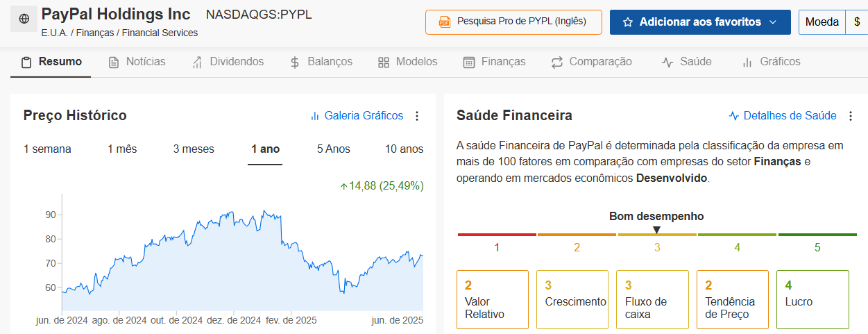Go to the Finanças tab

pos(495,62)
